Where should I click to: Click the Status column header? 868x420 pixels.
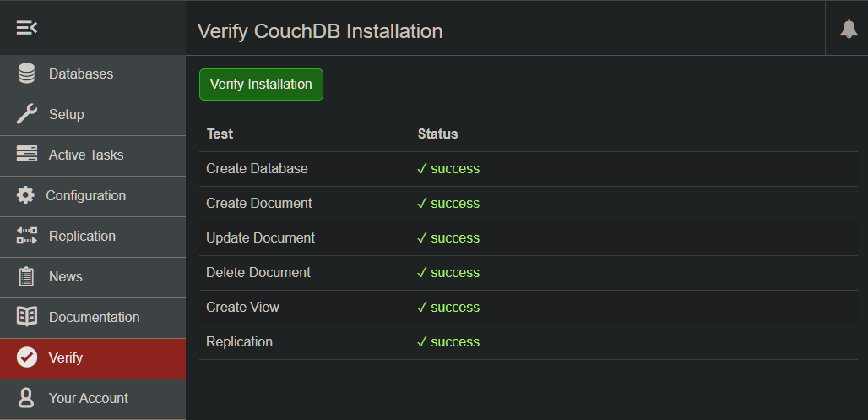(437, 134)
